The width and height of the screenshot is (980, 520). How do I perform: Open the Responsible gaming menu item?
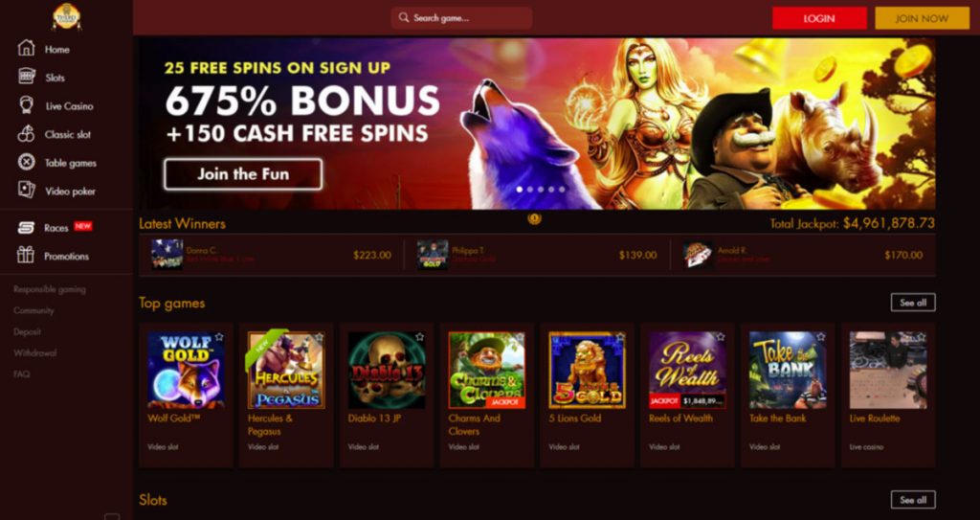click(x=50, y=290)
